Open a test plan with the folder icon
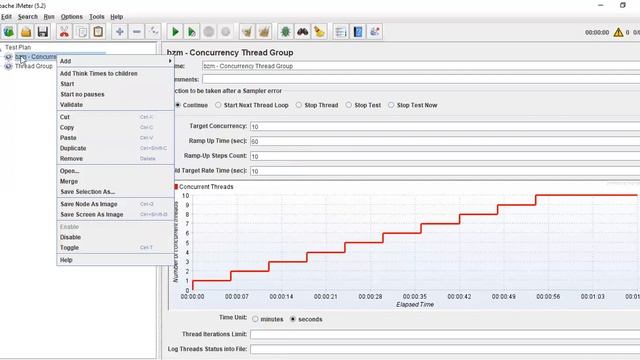 point(26,31)
